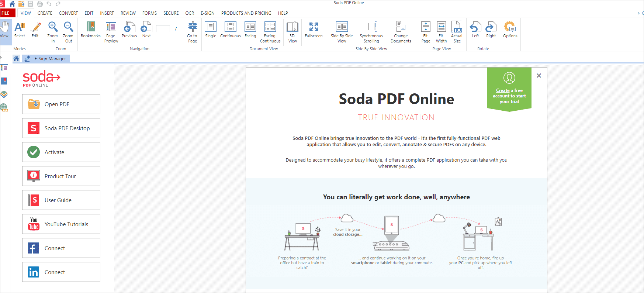Viewport: 644px width, 293px height.
Task: Open the bookmarks sidebar panel icon
Action: (4, 81)
